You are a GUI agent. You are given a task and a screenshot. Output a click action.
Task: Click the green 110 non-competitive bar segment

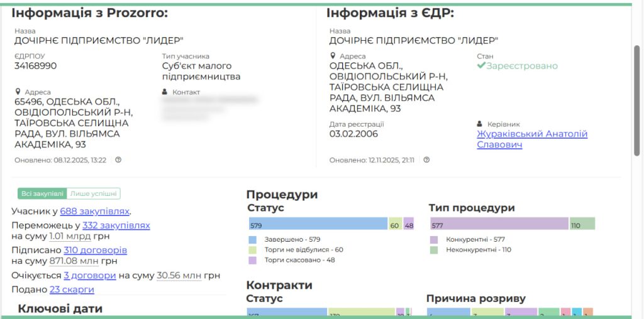tap(582, 224)
